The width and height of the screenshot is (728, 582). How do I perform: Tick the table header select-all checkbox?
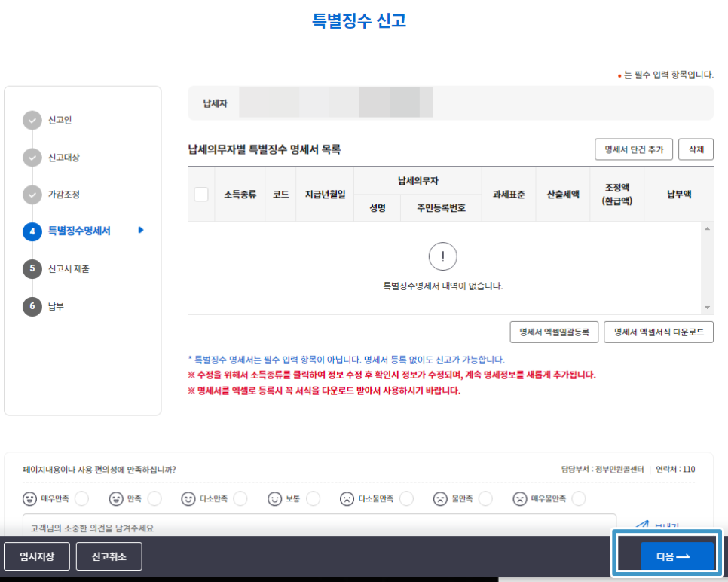pyautogui.click(x=201, y=195)
